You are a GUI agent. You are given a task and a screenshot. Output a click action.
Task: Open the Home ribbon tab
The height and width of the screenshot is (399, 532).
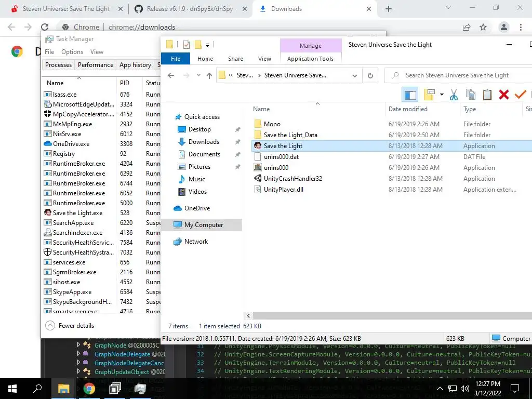(205, 59)
